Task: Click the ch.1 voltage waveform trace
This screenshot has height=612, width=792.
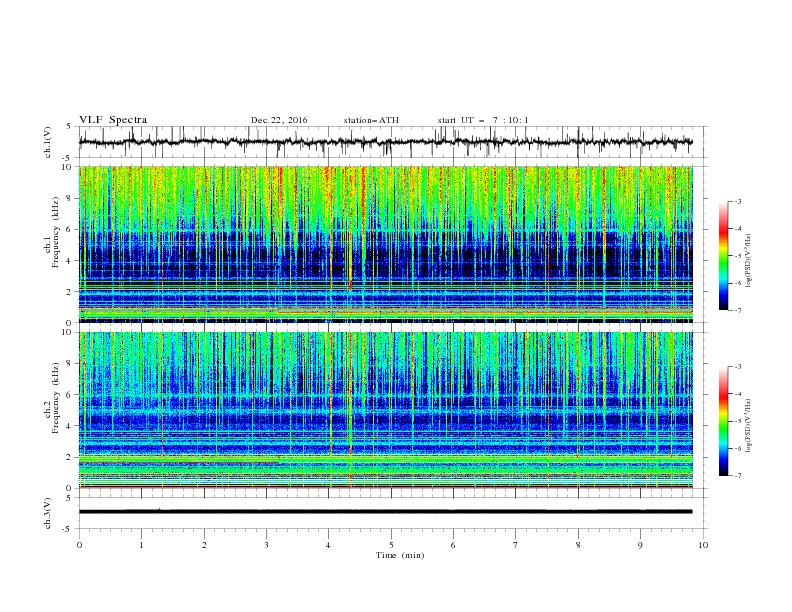Action: pyautogui.click(x=385, y=142)
